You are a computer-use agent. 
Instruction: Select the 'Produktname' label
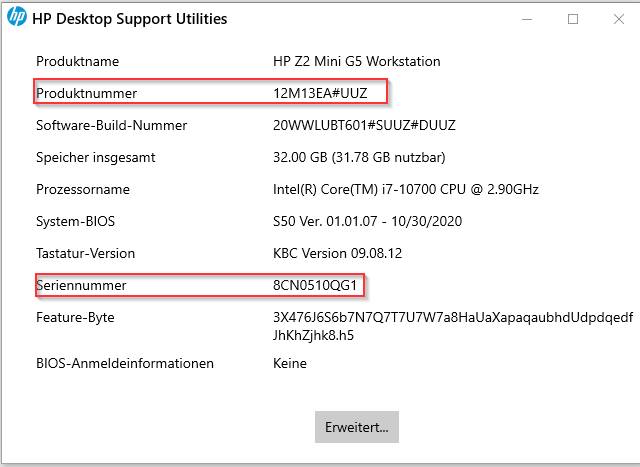78,61
